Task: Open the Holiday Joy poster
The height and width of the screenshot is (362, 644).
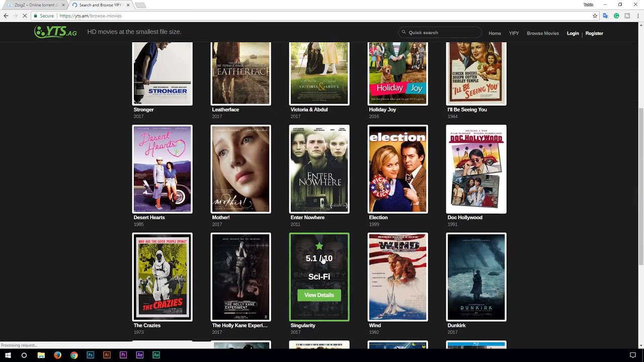Action: pyautogui.click(x=397, y=73)
